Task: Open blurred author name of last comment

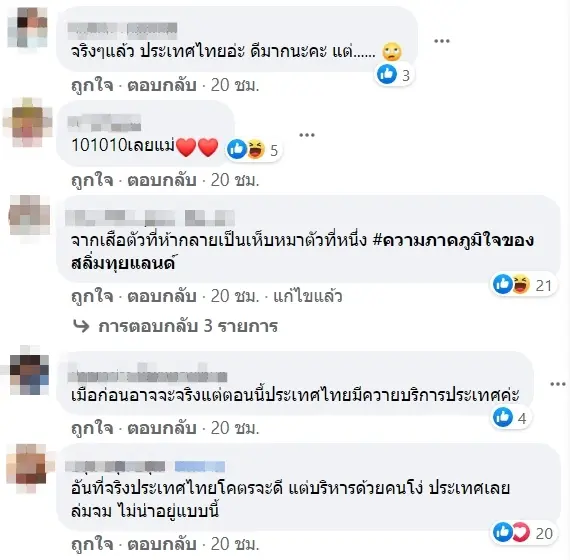Action: pos(115,466)
